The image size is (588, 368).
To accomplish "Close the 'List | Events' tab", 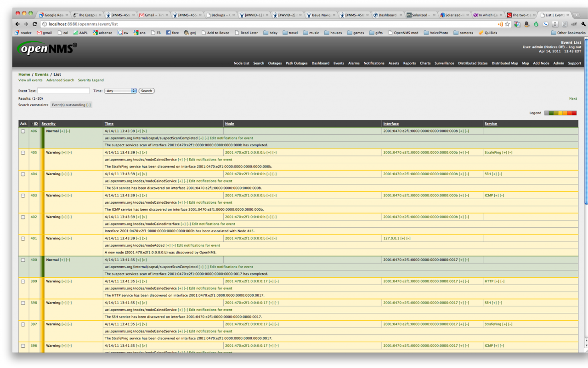I will click(x=568, y=15).
